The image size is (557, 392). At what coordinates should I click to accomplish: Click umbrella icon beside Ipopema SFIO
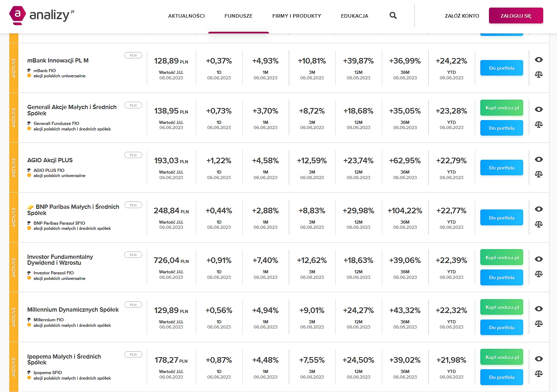tap(29, 372)
